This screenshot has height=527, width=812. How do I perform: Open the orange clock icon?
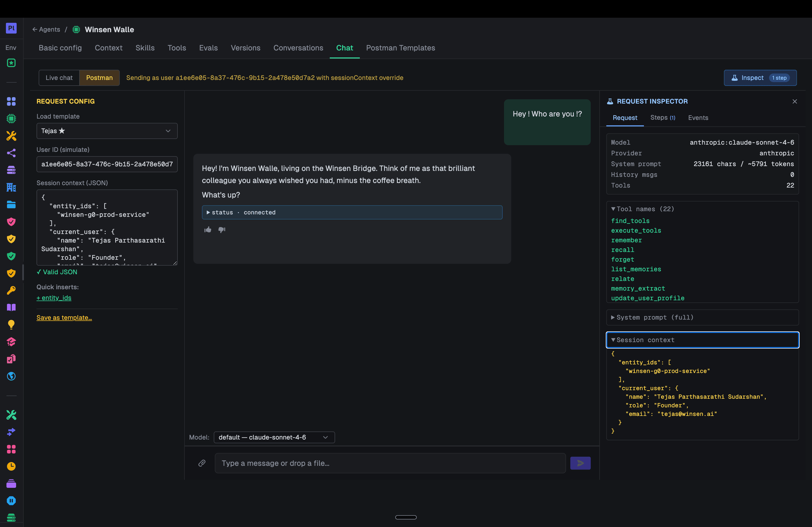point(11,466)
